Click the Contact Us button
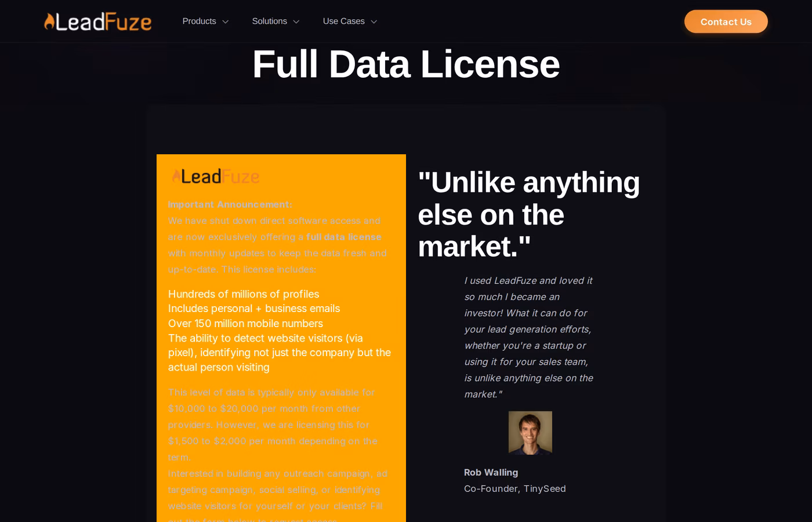Image resolution: width=812 pixels, height=522 pixels. [x=726, y=21]
